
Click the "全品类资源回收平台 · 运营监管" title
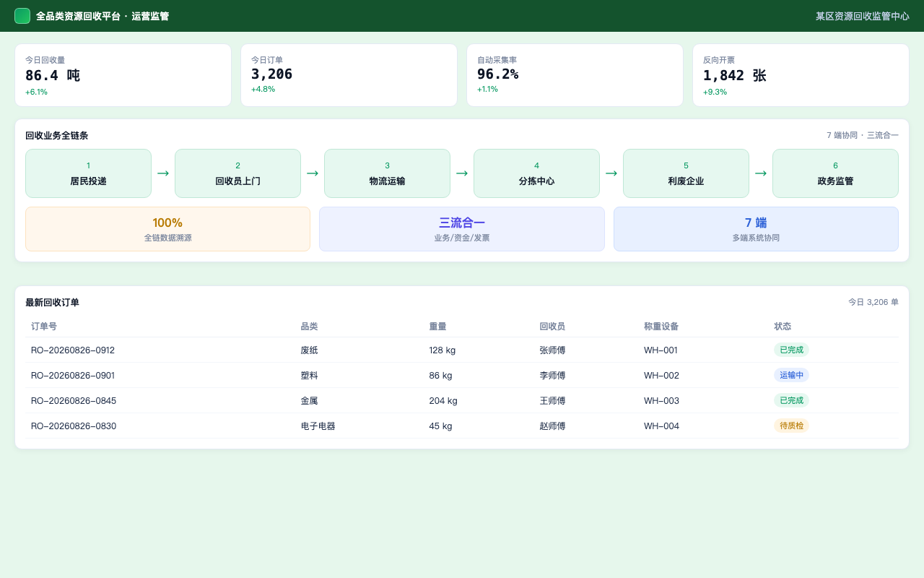click(103, 16)
